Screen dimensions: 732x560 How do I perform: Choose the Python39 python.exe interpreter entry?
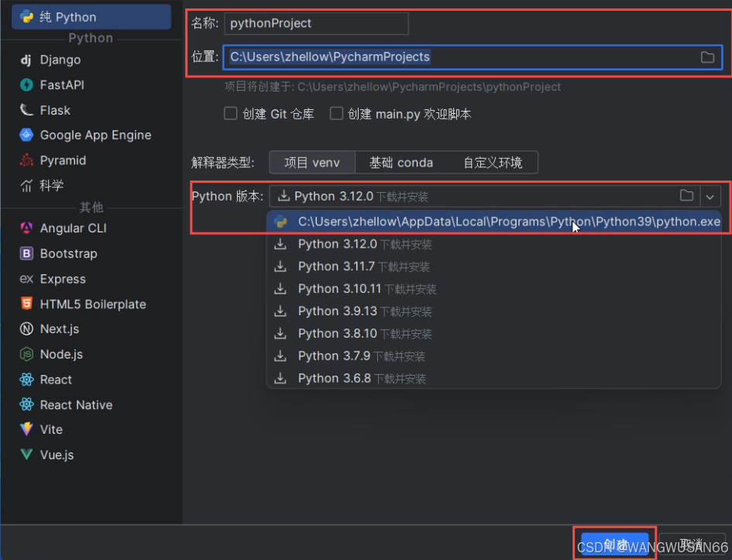click(494, 222)
